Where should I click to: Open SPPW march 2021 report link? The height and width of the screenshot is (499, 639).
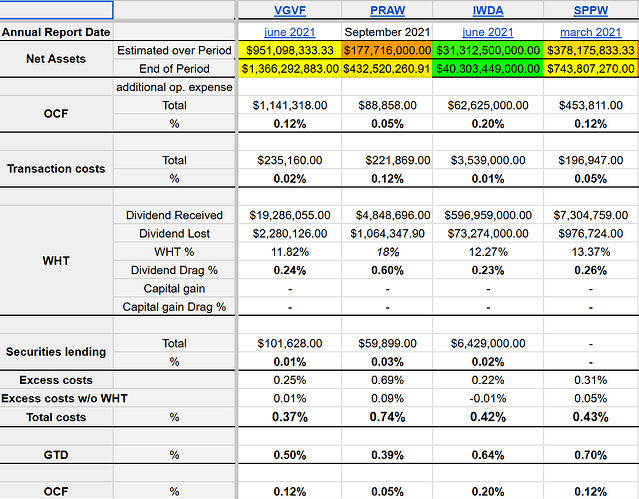click(591, 32)
